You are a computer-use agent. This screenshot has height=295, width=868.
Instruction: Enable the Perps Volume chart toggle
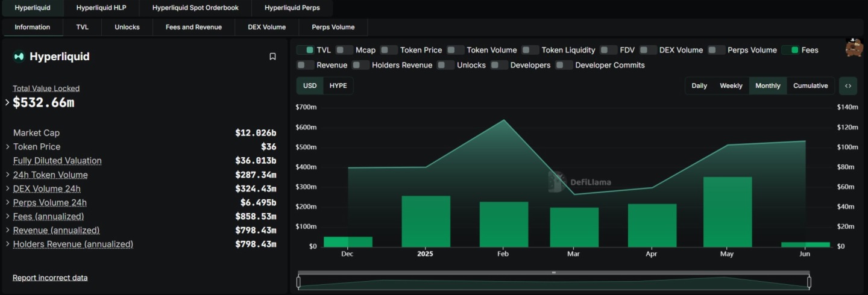[x=716, y=50]
